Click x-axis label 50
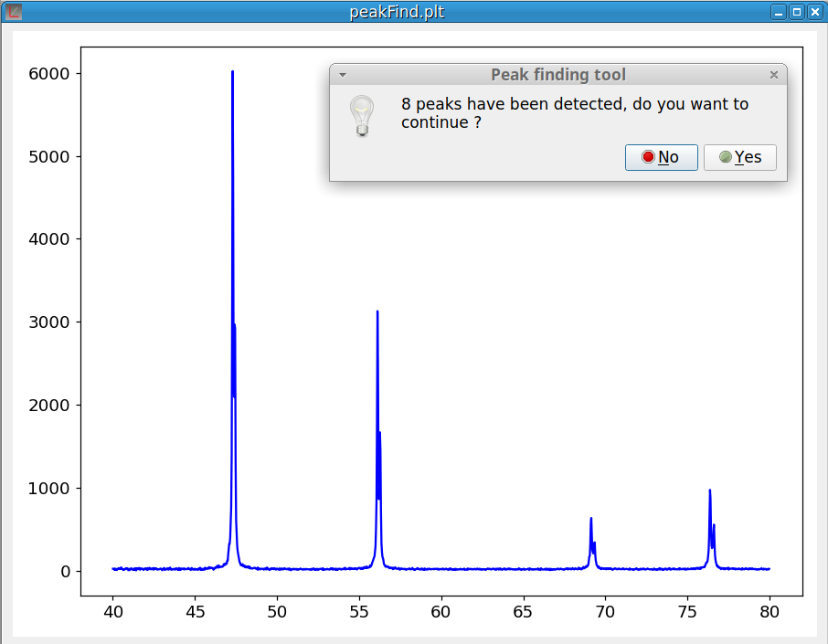 277,612
